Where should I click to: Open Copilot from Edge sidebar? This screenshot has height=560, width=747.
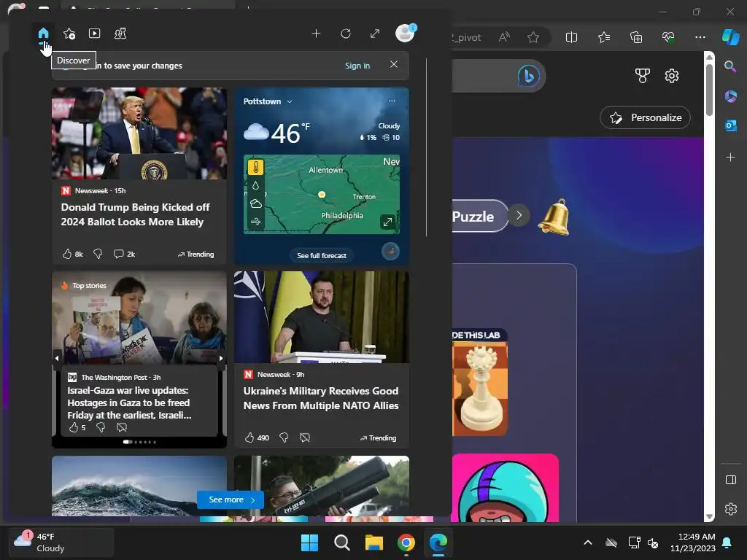click(730, 37)
